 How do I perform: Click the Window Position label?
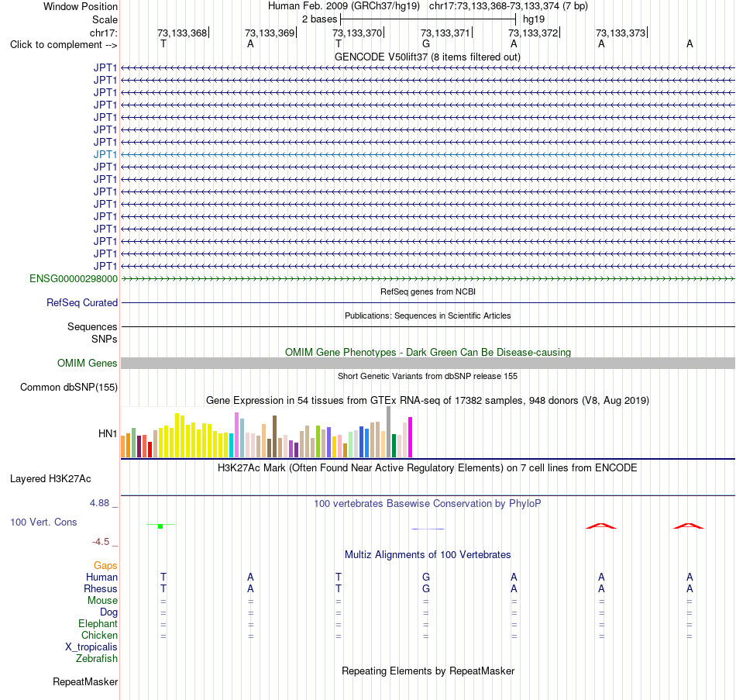(81, 6)
